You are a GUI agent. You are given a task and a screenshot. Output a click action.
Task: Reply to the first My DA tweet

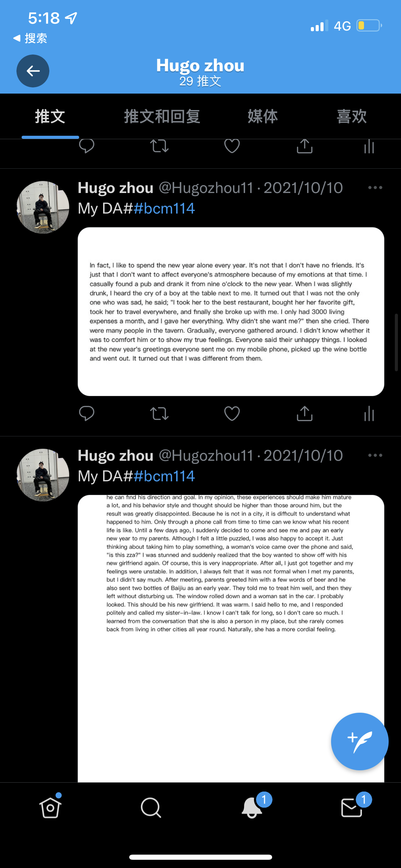click(x=87, y=413)
